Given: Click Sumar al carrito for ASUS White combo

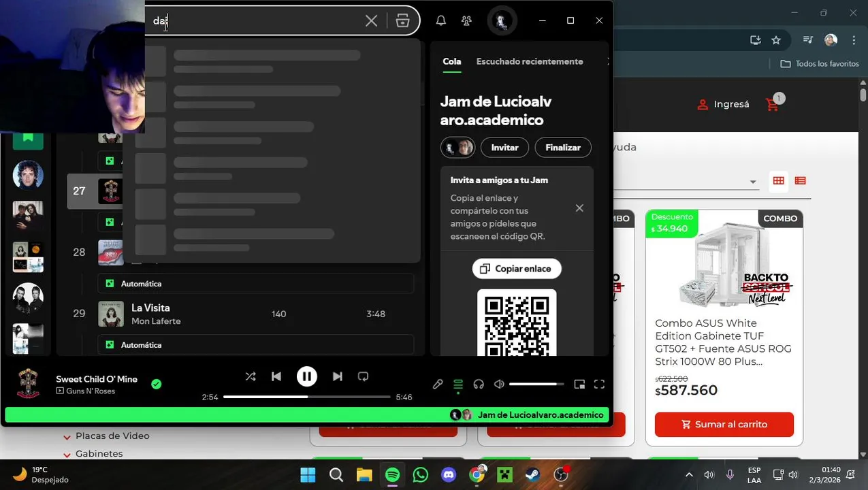Looking at the screenshot, I should click(724, 424).
